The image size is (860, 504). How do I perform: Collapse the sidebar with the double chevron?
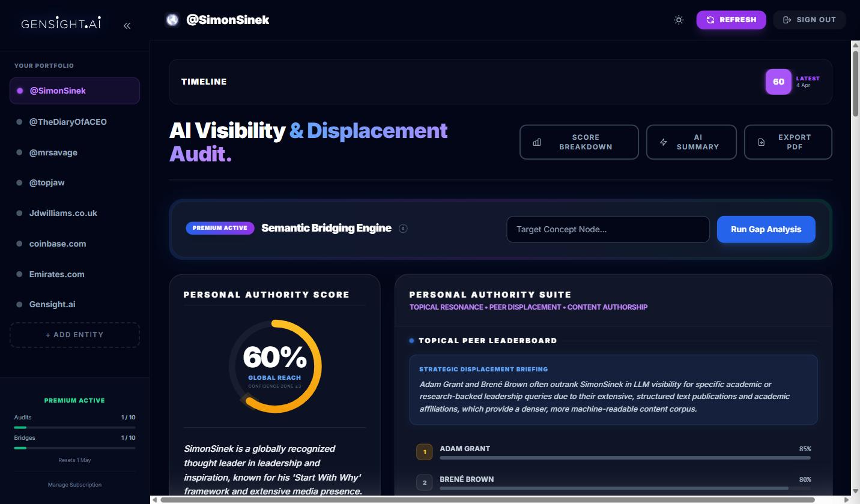(x=127, y=25)
